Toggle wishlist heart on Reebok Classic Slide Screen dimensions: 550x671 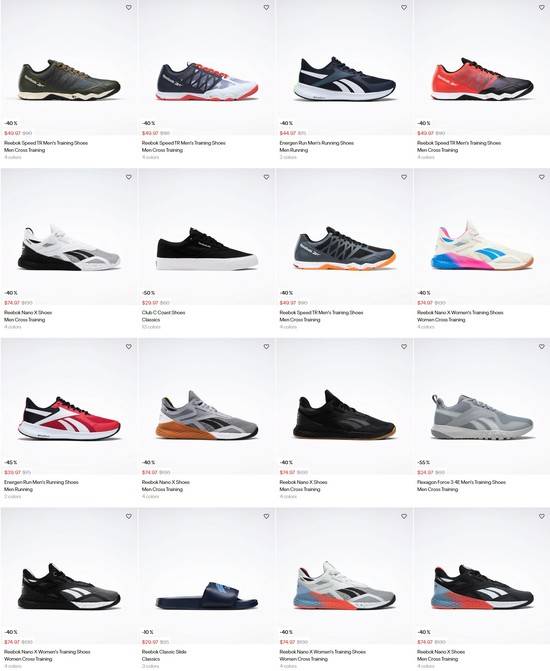(x=266, y=517)
